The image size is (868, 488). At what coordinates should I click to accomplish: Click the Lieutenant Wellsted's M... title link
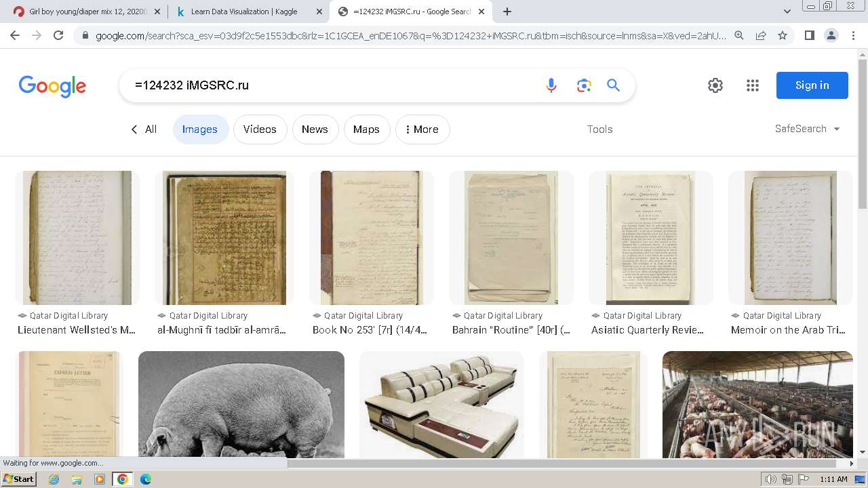click(x=77, y=330)
